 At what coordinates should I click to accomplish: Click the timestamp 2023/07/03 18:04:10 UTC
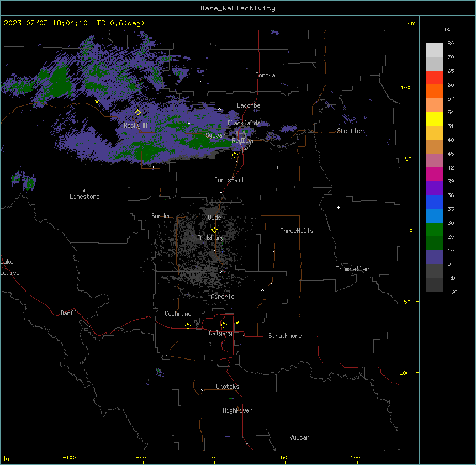54,23
